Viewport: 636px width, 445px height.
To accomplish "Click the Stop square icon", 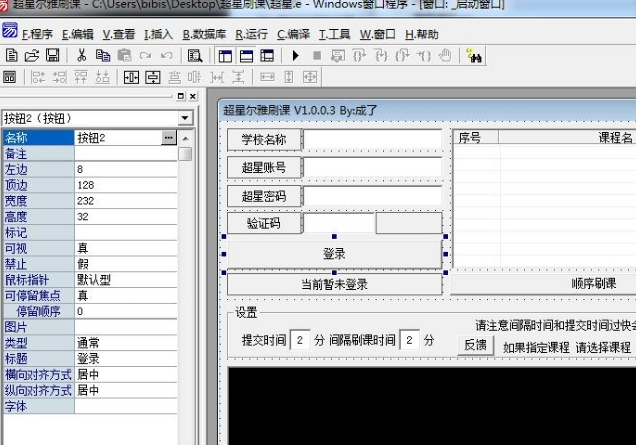I will point(317,55).
